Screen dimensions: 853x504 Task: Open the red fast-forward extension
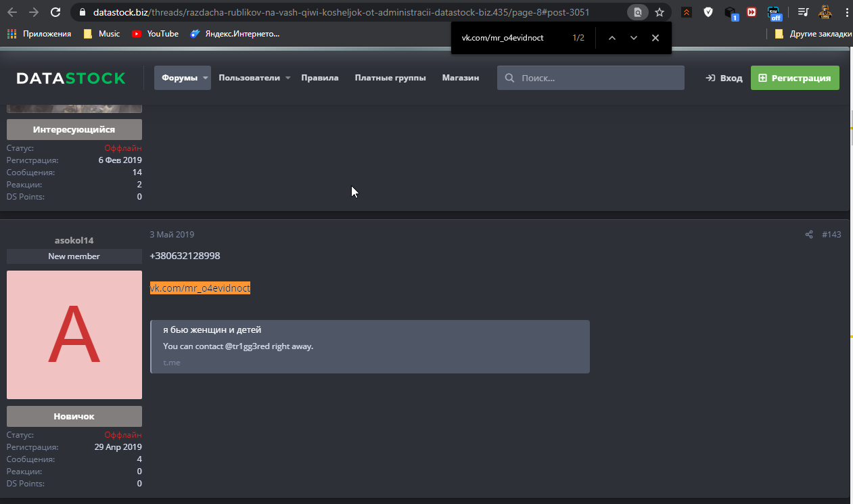(752, 12)
